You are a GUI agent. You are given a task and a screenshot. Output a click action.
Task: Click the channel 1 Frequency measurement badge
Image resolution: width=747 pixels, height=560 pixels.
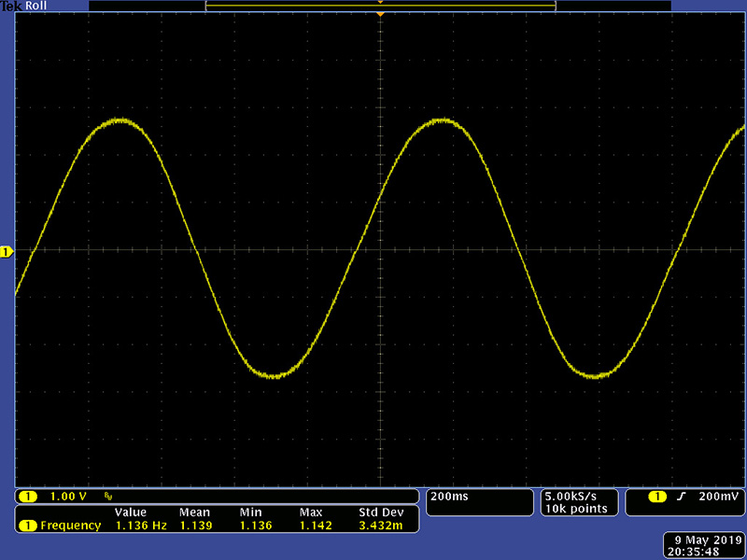[x=28, y=525]
